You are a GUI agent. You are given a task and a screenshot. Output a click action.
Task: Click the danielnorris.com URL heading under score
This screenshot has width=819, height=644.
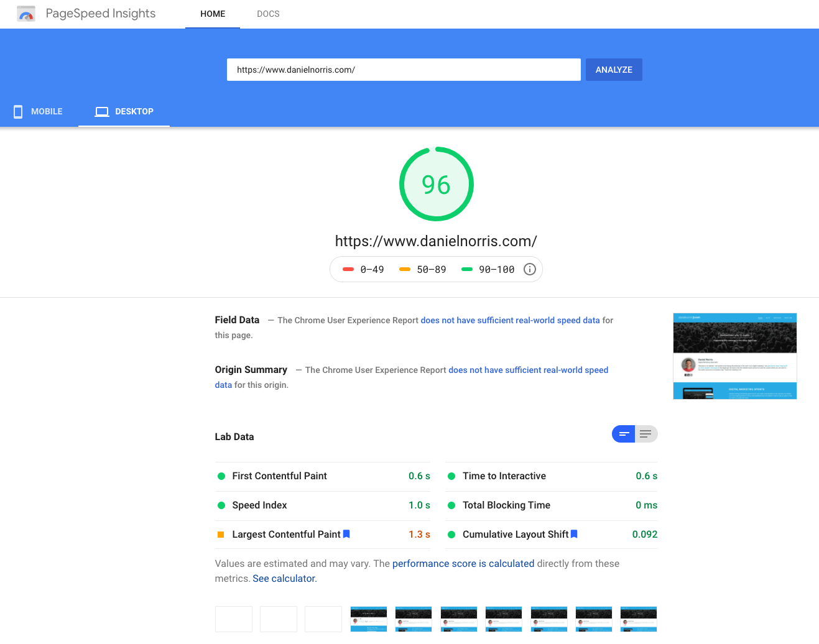click(436, 241)
